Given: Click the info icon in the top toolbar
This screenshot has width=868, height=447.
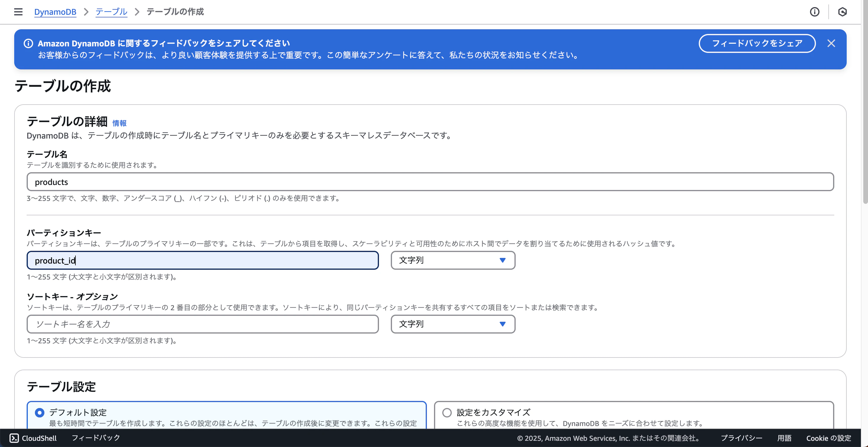Looking at the screenshot, I should tap(815, 12).
